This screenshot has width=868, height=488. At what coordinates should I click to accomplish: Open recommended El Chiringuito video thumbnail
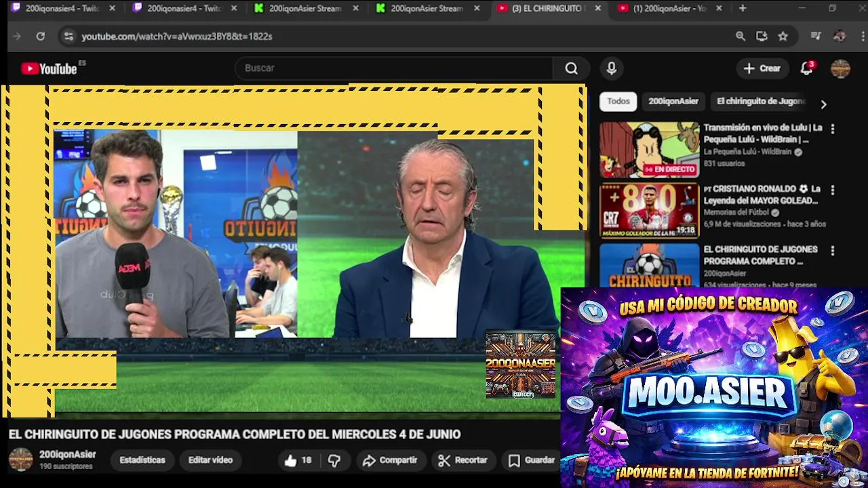pos(649,266)
